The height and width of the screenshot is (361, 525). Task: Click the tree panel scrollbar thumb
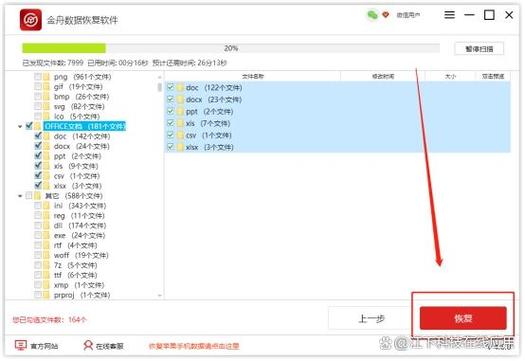coord(160,87)
